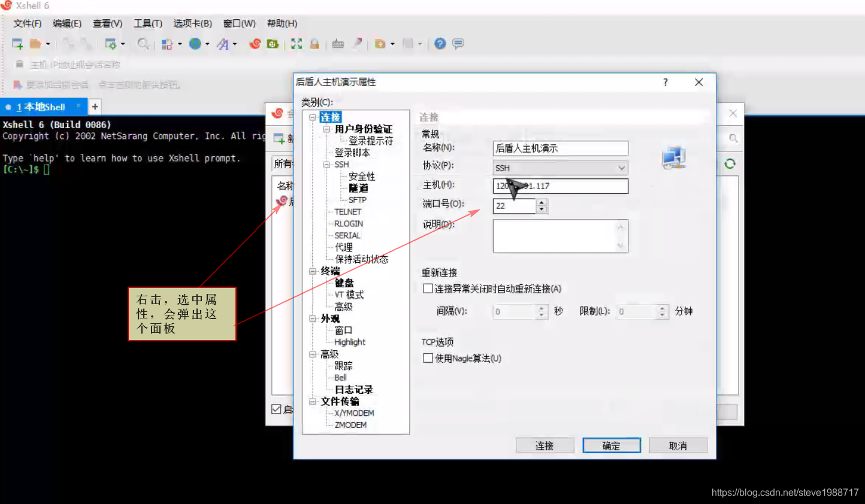Image resolution: width=865 pixels, height=504 pixels.
Task: Collapse the 终端 tree node
Action: click(312, 271)
